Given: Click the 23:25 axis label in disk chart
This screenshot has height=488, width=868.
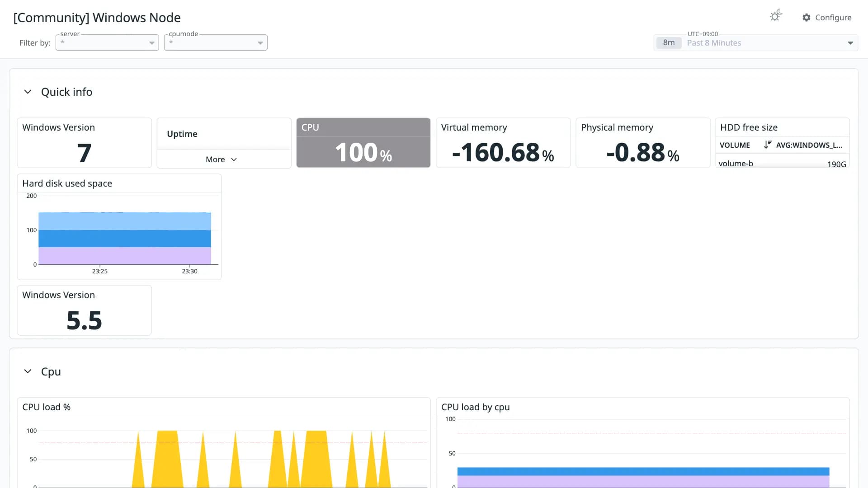Looking at the screenshot, I should coord(100,271).
